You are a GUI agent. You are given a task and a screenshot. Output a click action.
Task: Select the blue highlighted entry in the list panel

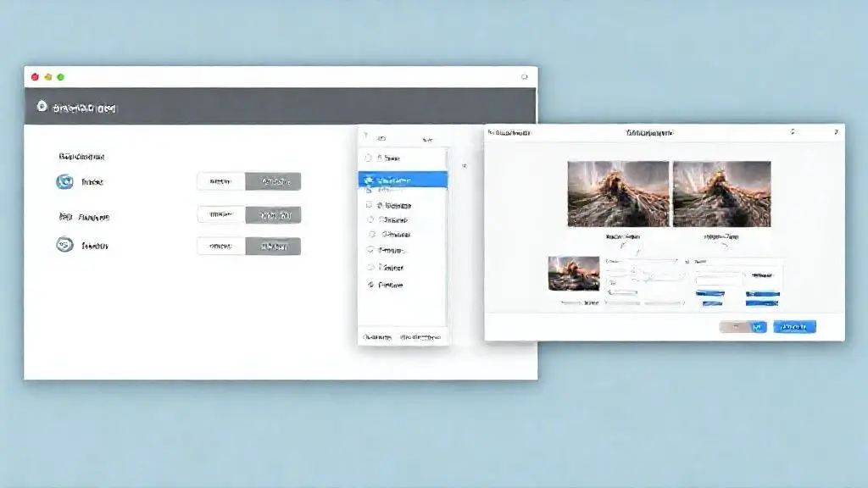(x=403, y=180)
